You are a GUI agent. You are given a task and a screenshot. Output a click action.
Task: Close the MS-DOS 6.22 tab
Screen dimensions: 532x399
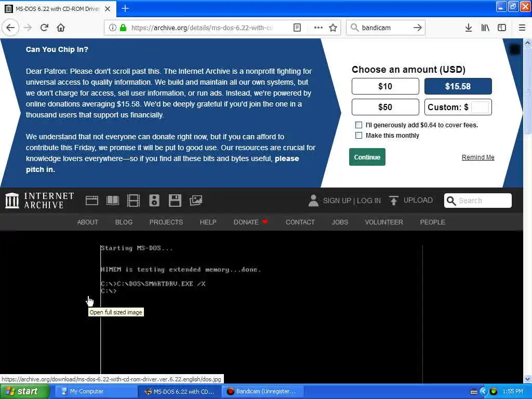(107, 9)
